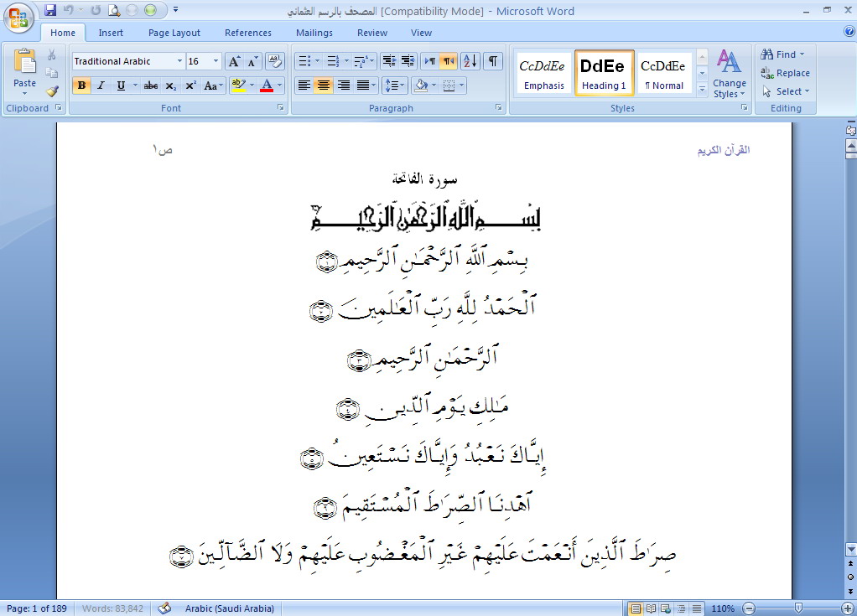Toggle strikethrough formatting

coord(151,85)
